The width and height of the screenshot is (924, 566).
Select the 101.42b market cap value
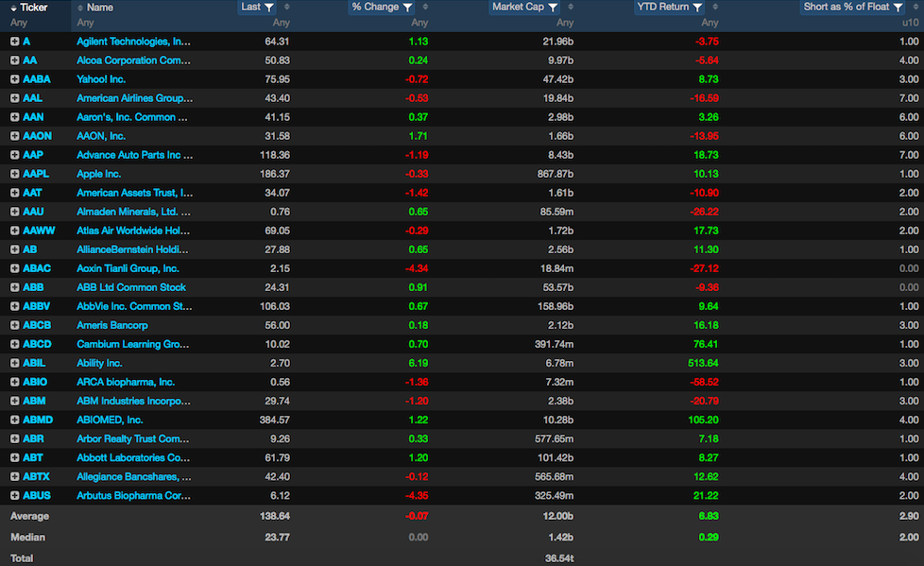pyautogui.click(x=556, y=457)
